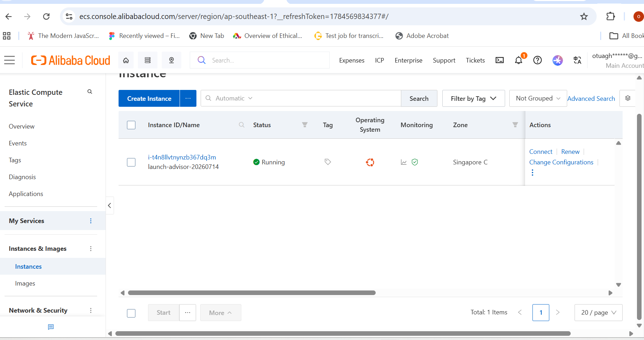The width and height of the screenshot is (644, 340).
Task: Open the monitoring chart icon for the instance
Action: click(x=404, y=162)
